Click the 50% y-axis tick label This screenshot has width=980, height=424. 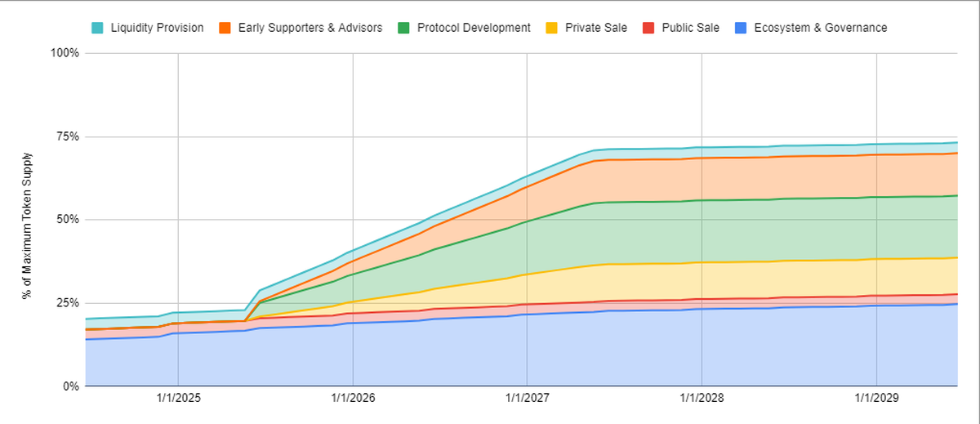67,220
